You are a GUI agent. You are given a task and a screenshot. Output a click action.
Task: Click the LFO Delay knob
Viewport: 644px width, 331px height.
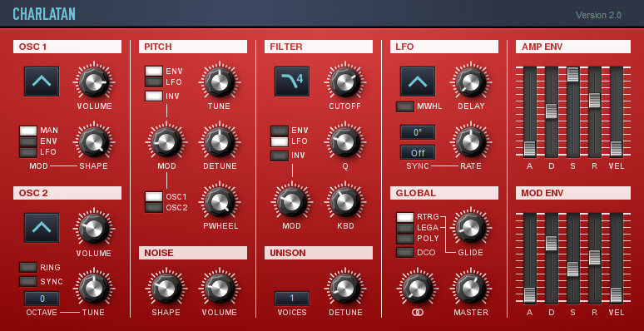471,82
